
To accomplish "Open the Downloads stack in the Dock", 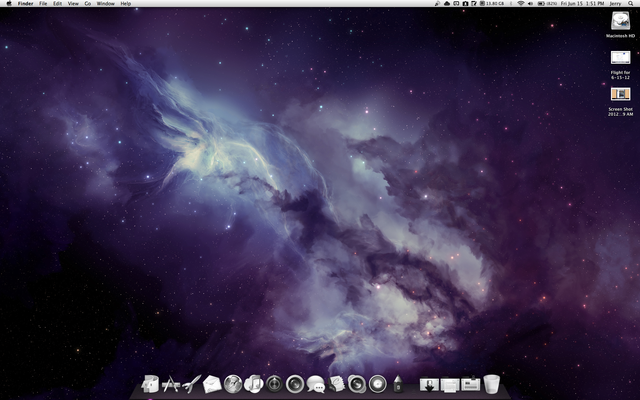I will coord(430,383).
